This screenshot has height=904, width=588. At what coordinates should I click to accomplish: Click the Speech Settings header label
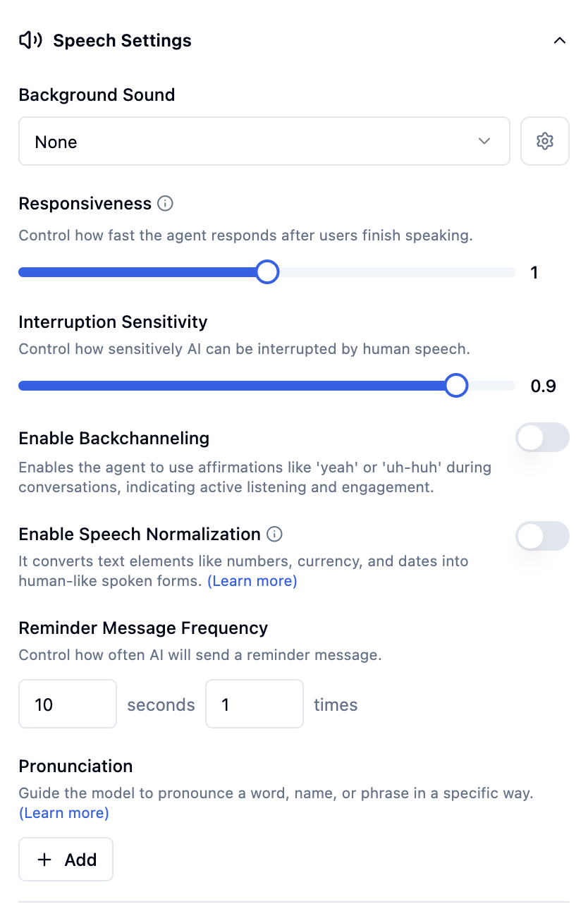tap(121, 40)
